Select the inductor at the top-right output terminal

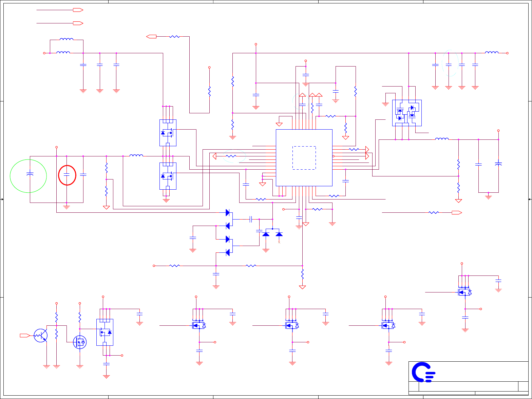(x=492, y=52)
